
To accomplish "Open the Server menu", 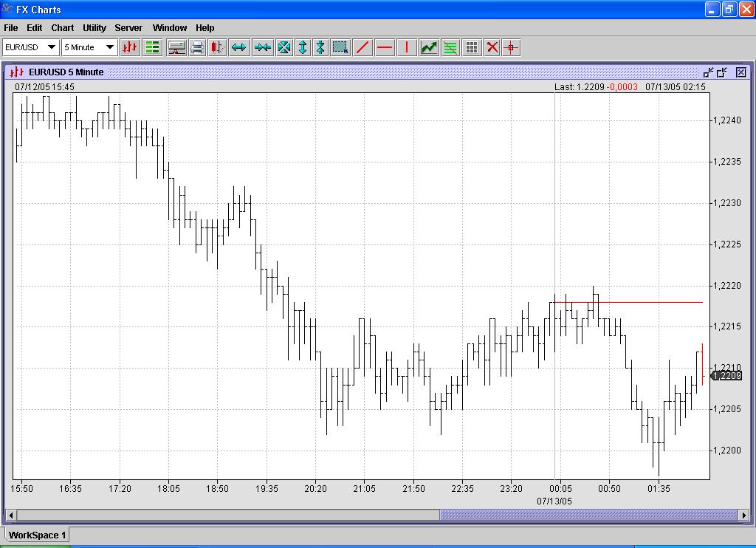I will click(x=128, y=28).
